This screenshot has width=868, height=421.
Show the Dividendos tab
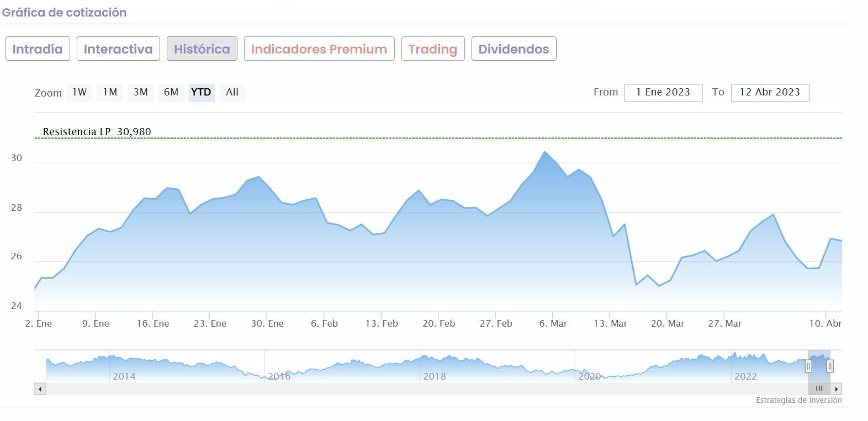coord(514,49)
